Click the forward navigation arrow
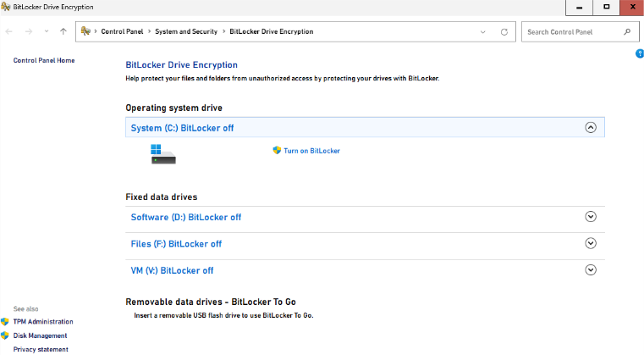This screenshot has height=355, width=644. [27, 32]
